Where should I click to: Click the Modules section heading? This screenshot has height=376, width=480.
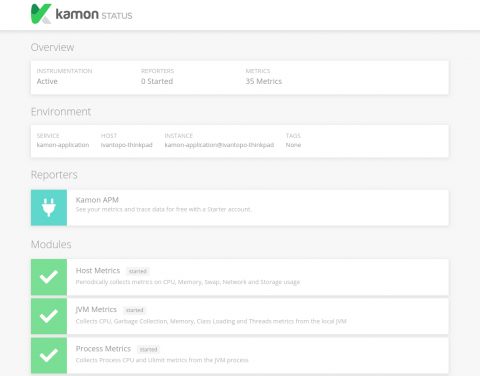coord(51,245)
